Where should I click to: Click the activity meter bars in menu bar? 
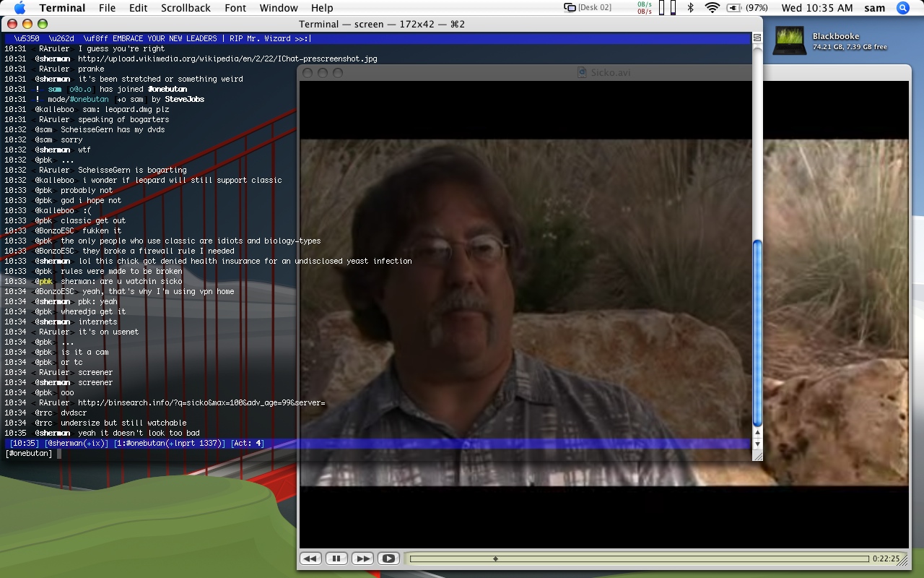pyautogui.click(x=668, y=8)
